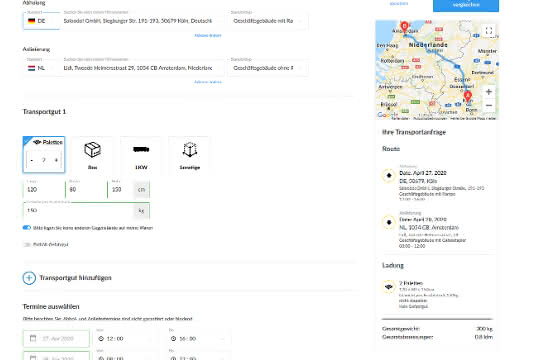
Task: Click the blue 'vergleichen' button
Action: [x=466, y=5]
